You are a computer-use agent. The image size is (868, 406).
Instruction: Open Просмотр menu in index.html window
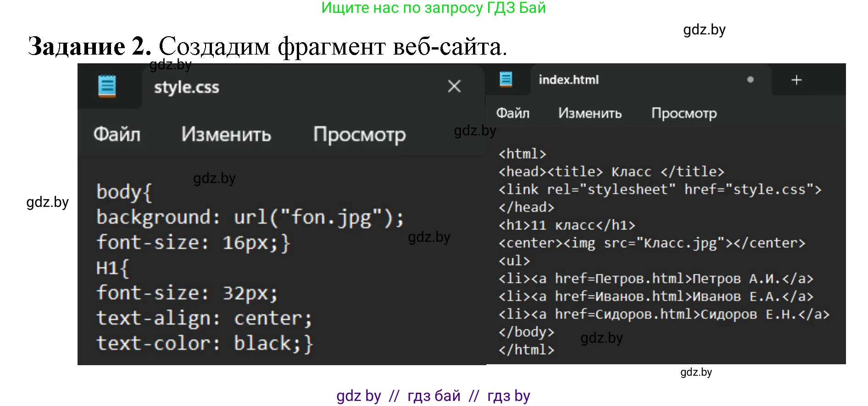(x=684, y=113)
